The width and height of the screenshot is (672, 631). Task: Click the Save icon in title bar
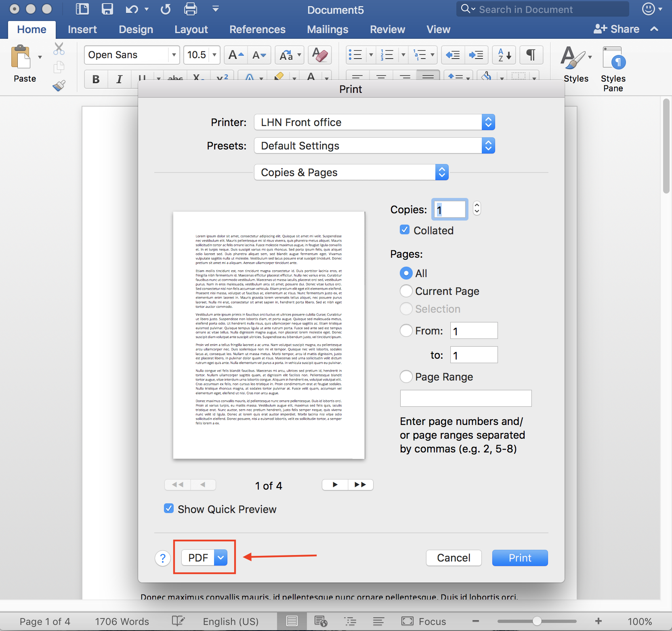click(x=107, y=9)
